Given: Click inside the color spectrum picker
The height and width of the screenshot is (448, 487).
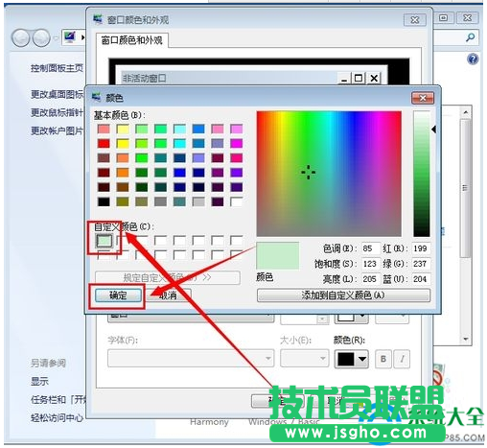Looking at the screenshot, I should [x=329, y=174].
